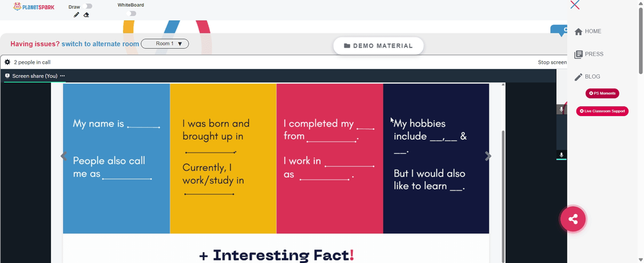The height and width of the screenshot is (263, 644).
Task: Go to previous slide arrow
Action: point(64,156)
